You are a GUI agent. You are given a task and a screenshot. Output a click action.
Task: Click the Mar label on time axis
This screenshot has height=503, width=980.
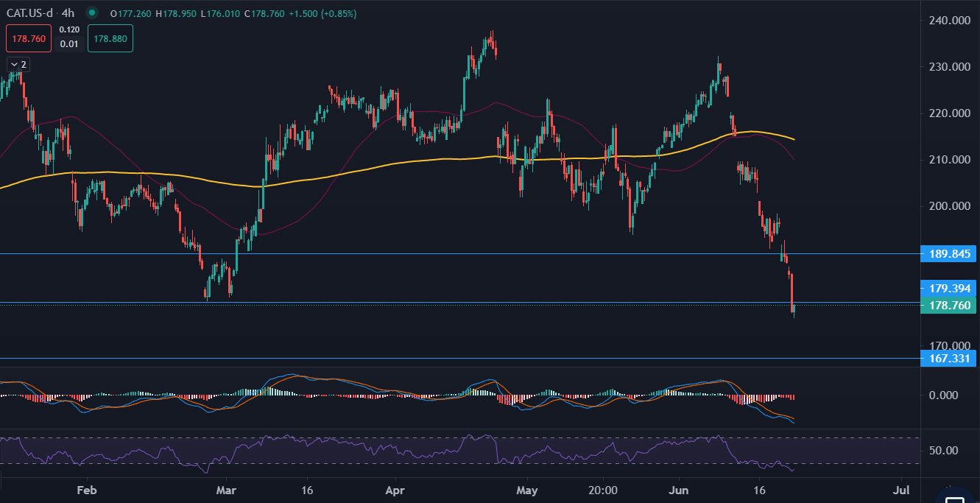[226, 490]
